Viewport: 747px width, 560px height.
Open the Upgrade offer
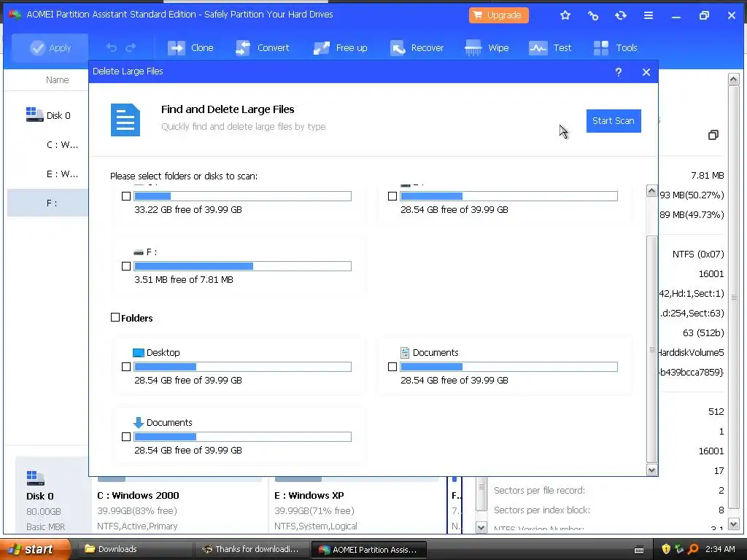pyautogui.click(x=498, y=15)
